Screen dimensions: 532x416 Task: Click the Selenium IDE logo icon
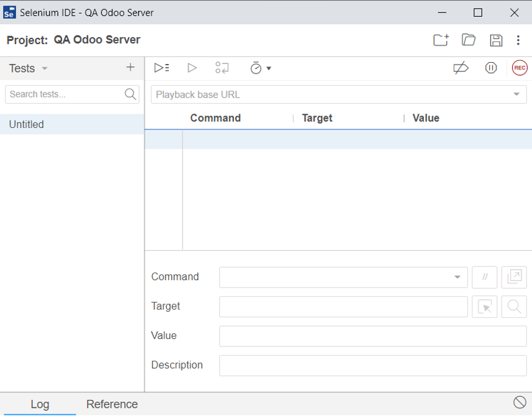click(9, 12)
